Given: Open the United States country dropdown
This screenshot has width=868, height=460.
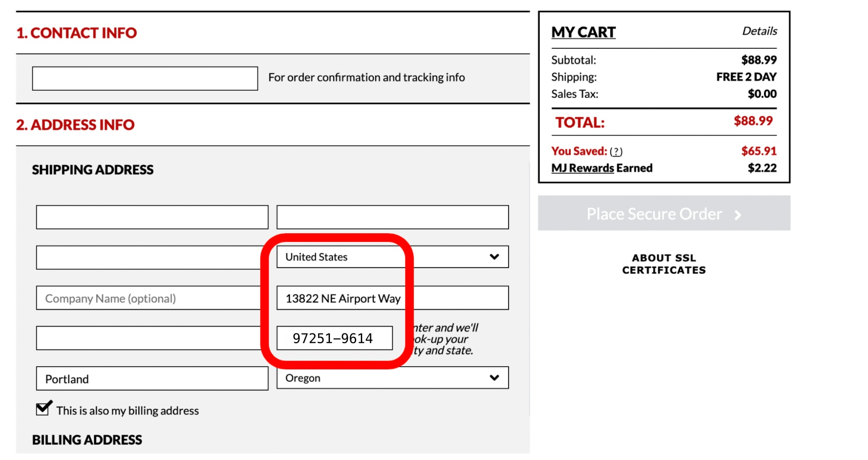Looking at the screenshot, I should [x=392, y=257].
